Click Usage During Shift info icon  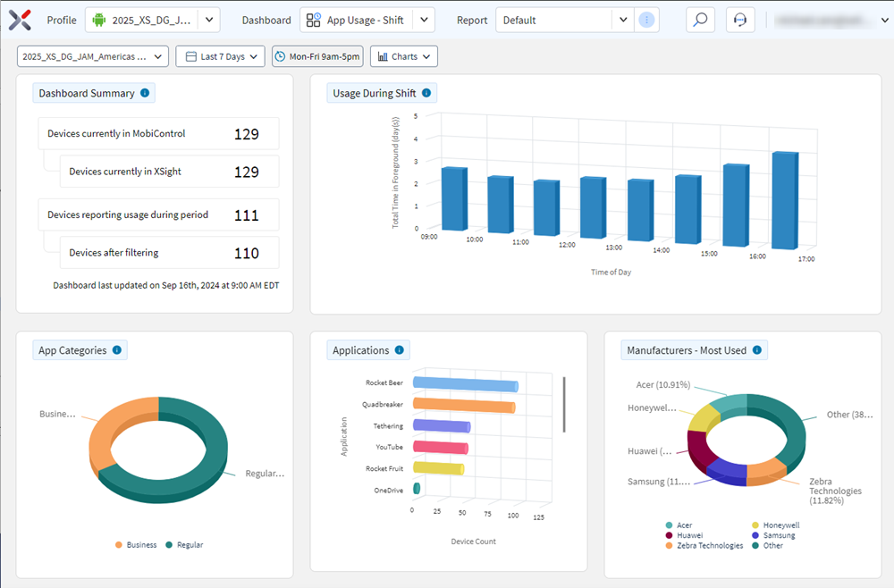tap(426, 93)
